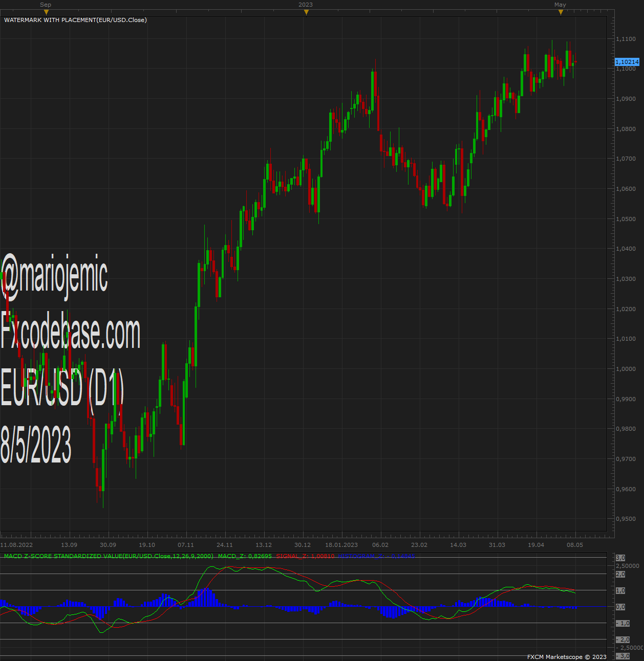This screenshot has width=644, height=661.
Task: Click the 06.02 date axis label
Action: coord(380,545)
